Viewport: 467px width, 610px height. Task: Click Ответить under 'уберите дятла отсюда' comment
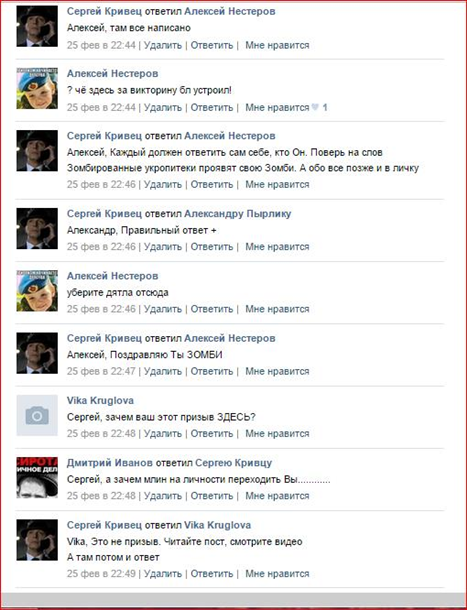pyautogui.click(x=212, y=309)
